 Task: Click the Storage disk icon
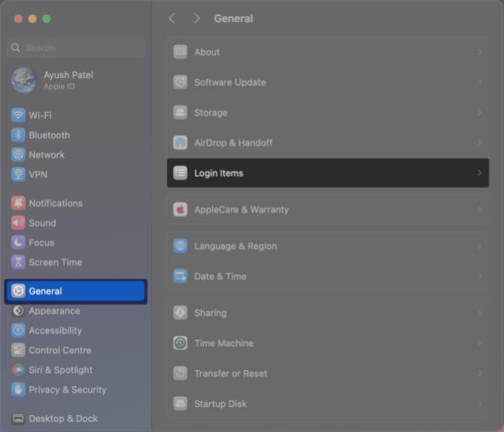click(180, 113)
